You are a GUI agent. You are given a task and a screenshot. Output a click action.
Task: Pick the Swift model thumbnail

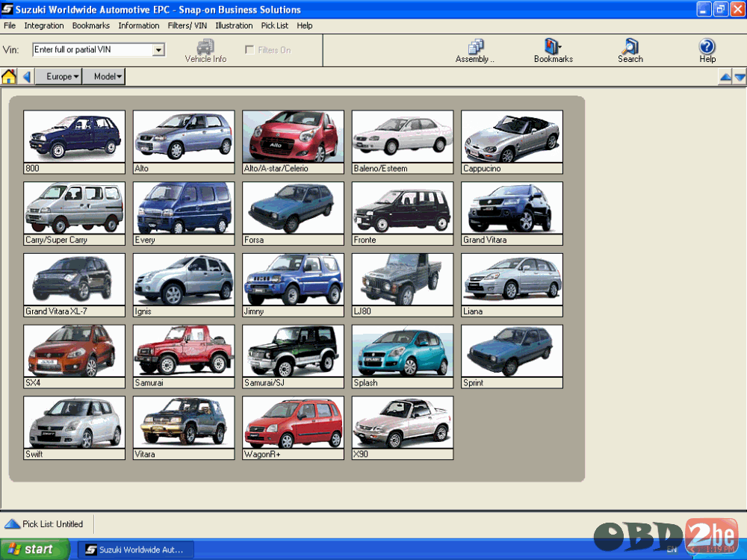pyautogui.click(x=74, y=428)
